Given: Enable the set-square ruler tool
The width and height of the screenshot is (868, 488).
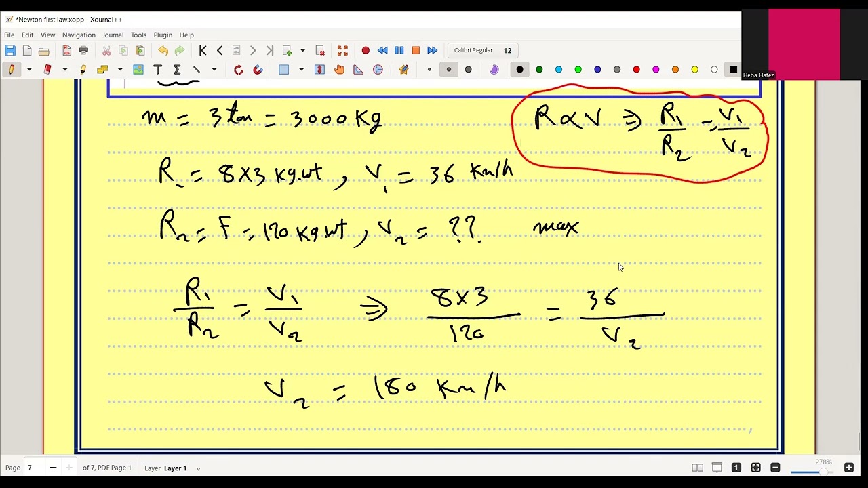Looking at the screenshot, I should (358, 69).
